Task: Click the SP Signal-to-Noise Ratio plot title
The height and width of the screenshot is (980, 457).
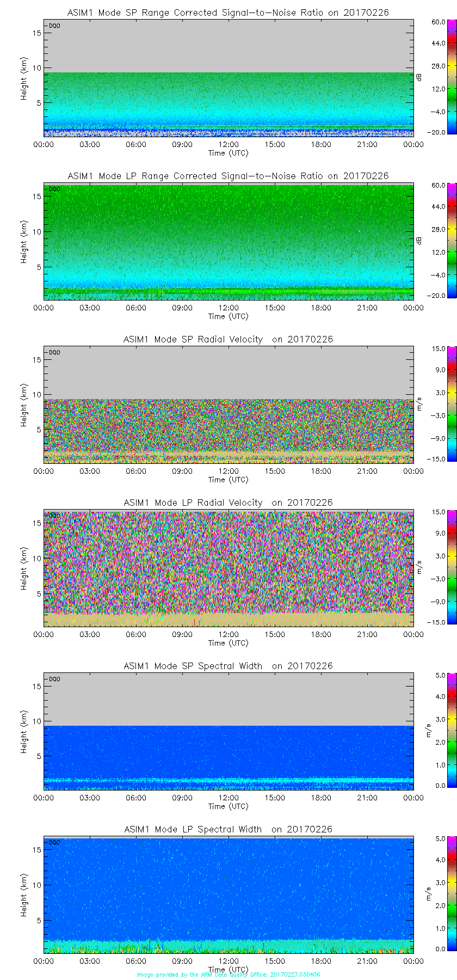Action: [x=228, y=13]
